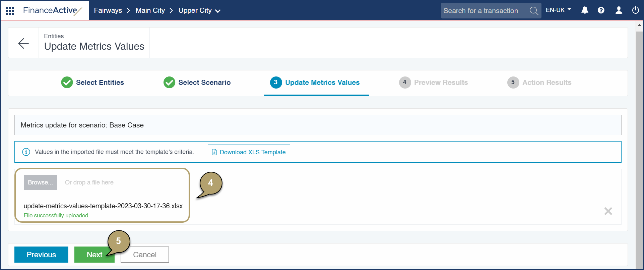644x270 pixels.
Task: Open the apps grid menu icon
Action: [x=10, y=11]
